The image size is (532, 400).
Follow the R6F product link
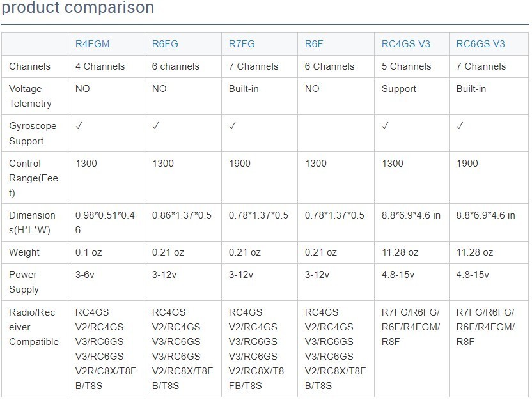click(x=314, y=44)
